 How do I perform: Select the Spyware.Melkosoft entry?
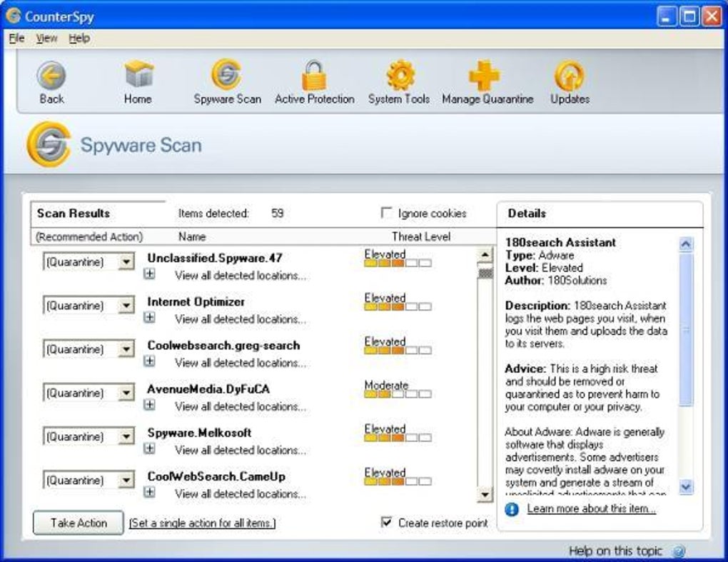[199, 433]
